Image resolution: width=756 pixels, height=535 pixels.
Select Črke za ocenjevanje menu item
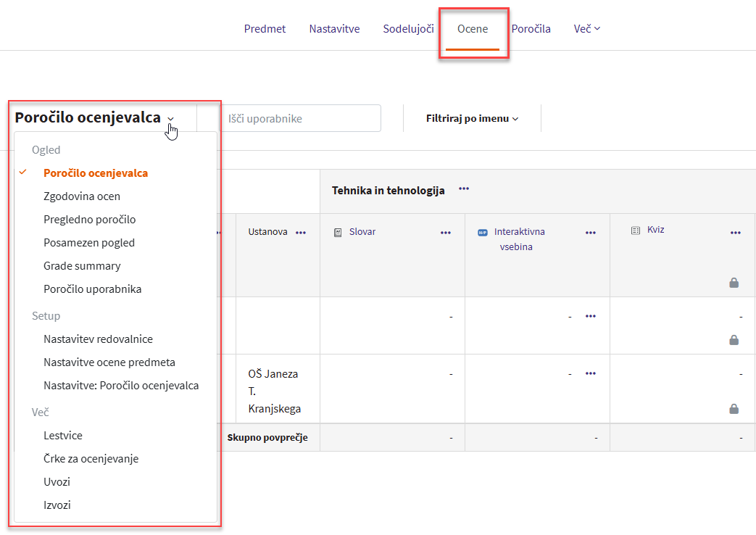[91, 459]
